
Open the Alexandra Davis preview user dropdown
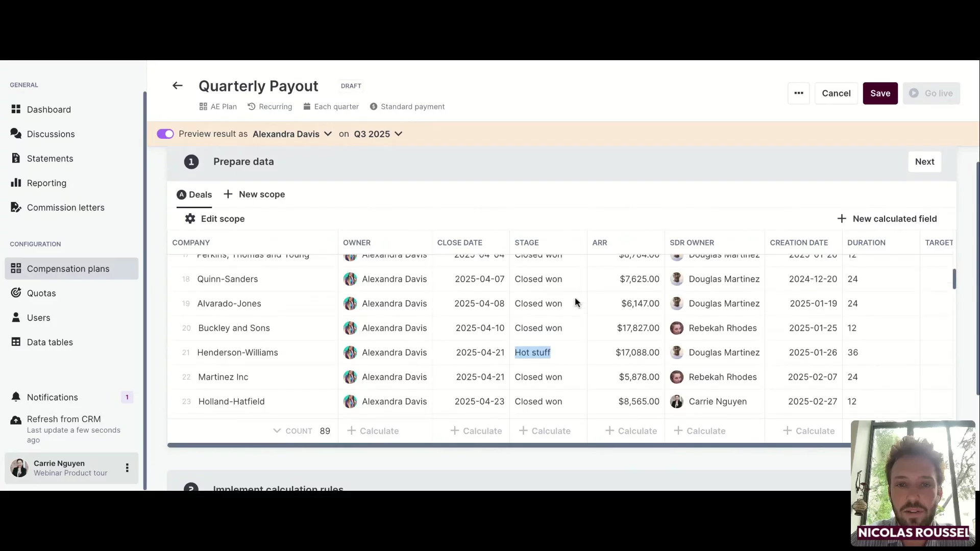[x=292, y=134]
